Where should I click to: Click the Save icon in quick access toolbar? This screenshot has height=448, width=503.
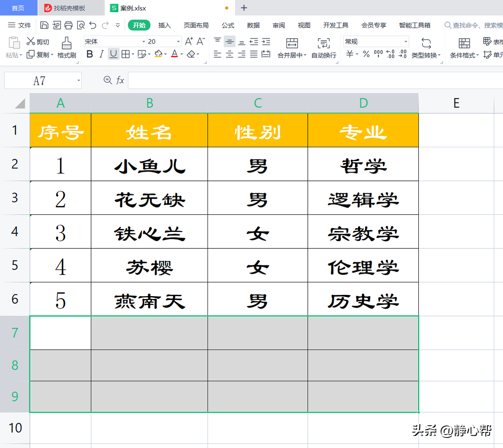(44, 25)
